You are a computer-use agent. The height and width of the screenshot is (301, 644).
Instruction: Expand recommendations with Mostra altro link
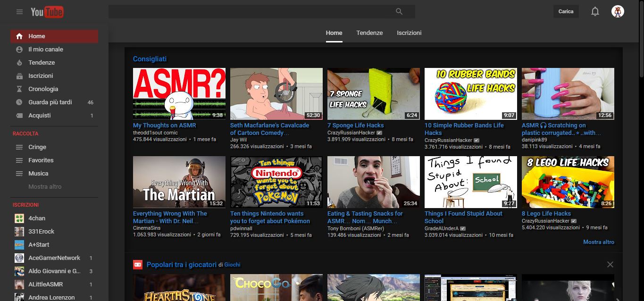tap(599, 242)
